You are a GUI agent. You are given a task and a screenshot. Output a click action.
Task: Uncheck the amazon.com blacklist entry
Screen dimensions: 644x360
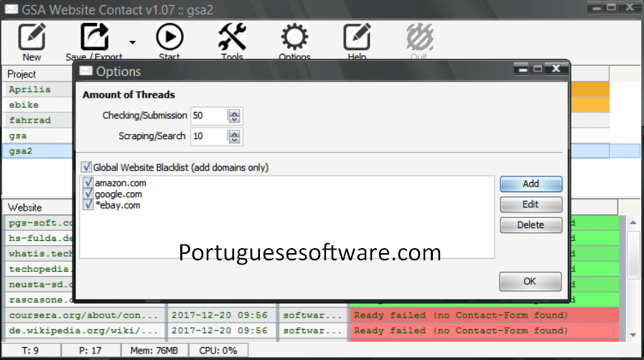click(88, 184)
